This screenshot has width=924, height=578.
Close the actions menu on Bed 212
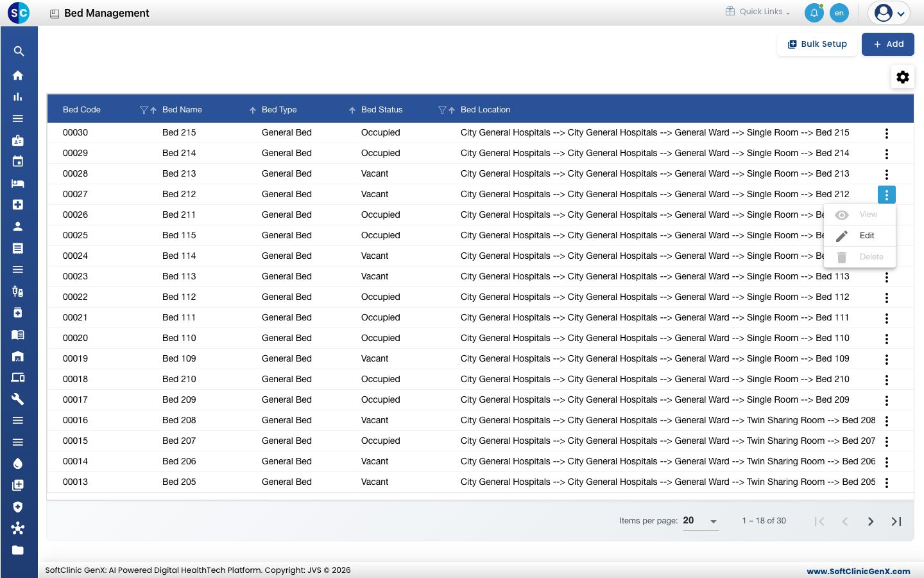[887, 195]
